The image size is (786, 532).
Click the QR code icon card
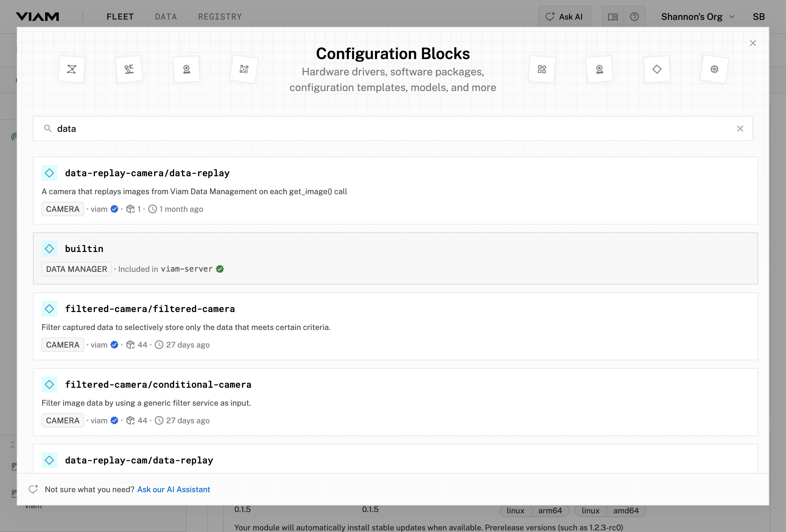[x=243, y=69]
